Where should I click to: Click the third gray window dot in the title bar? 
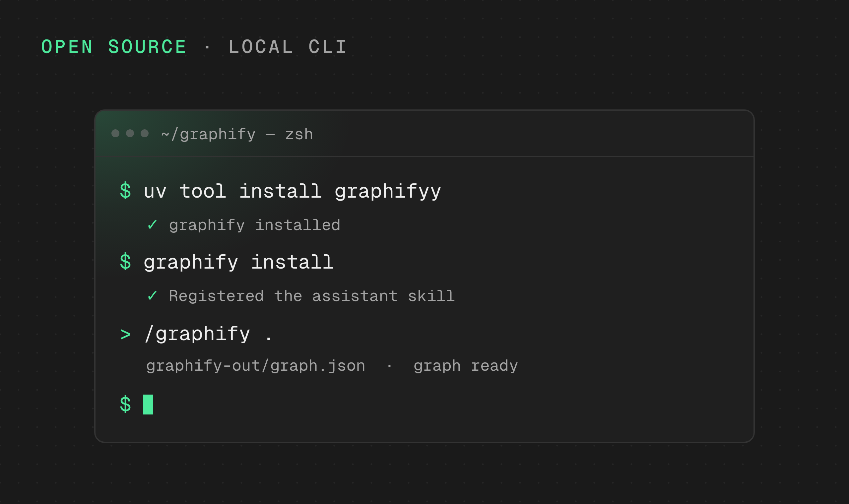145,133
